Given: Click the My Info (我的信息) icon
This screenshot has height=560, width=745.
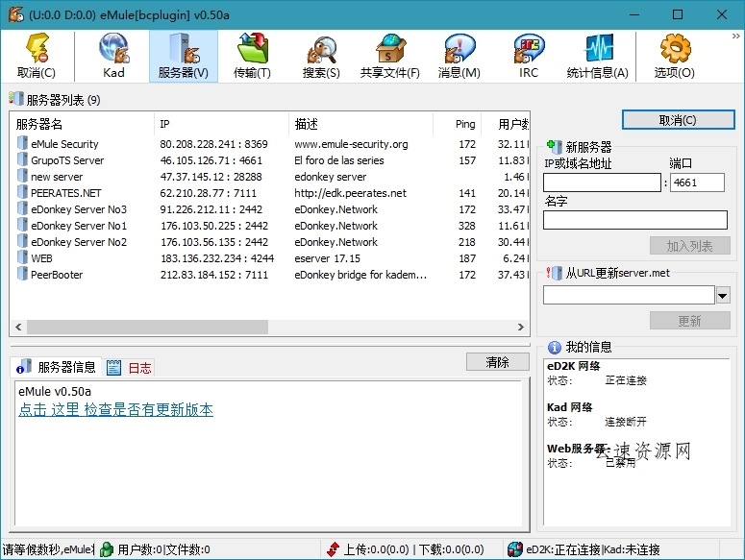Looking at the screenshot, I should [554, 348].
